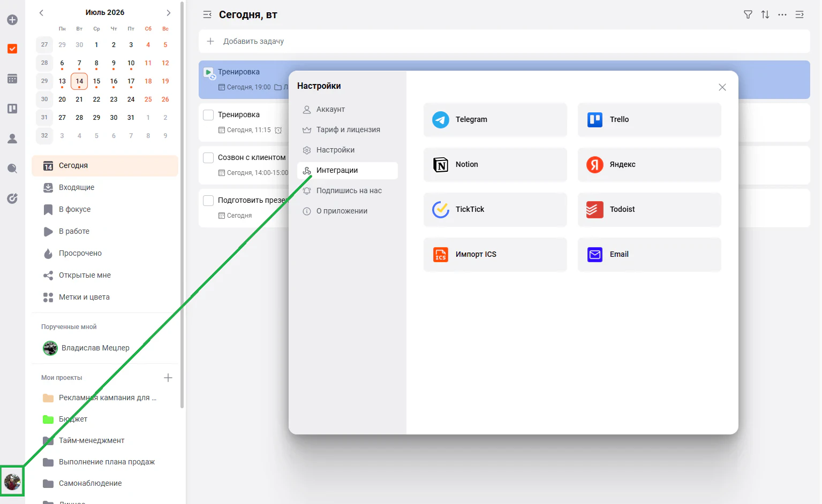
Task: Open the contacts person icon in left rail
Action: point(12,139)
